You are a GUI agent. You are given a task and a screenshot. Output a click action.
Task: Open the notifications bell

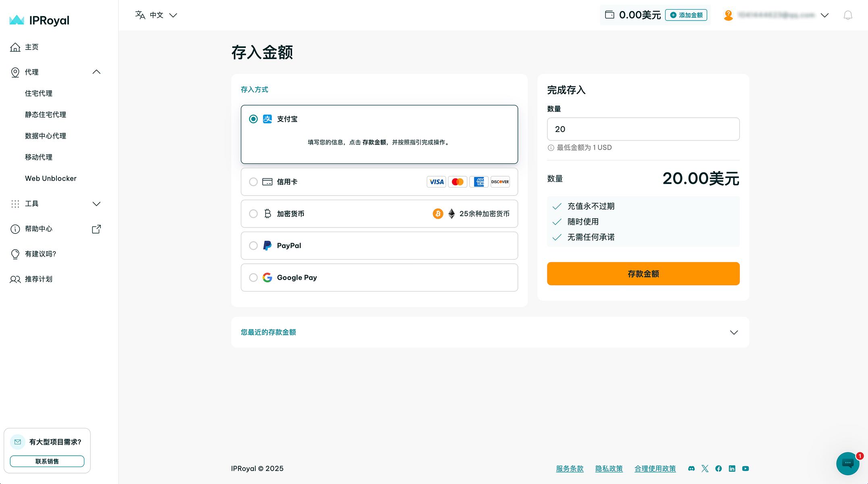point(847,15)
